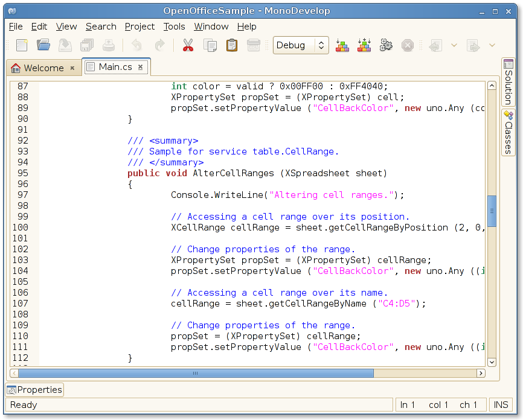This screenshot has height=420, width=523.
Task: Click the New File toolbar icon
Action: point(22,45)
